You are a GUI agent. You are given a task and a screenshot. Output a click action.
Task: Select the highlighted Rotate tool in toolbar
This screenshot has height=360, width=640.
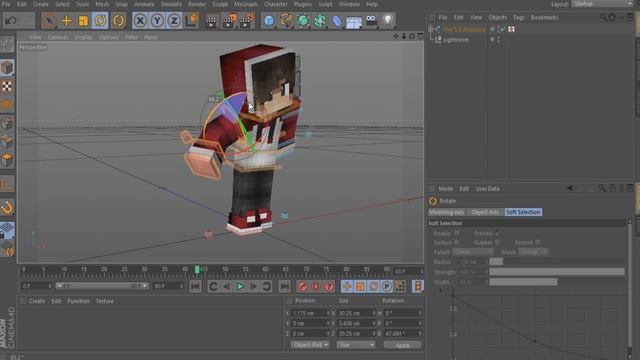[100, 20]
